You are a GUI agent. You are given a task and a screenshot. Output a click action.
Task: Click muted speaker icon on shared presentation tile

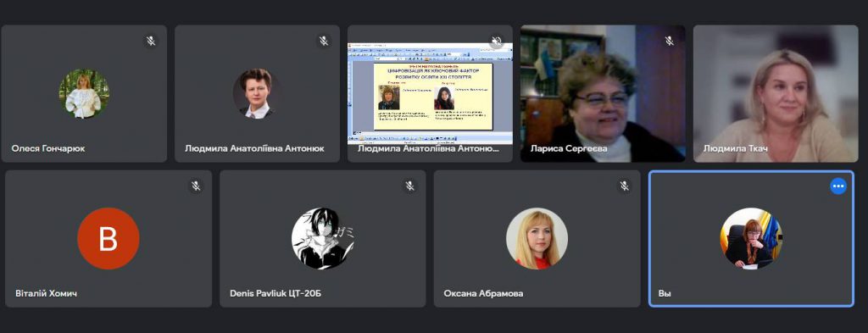coord(497,41)
